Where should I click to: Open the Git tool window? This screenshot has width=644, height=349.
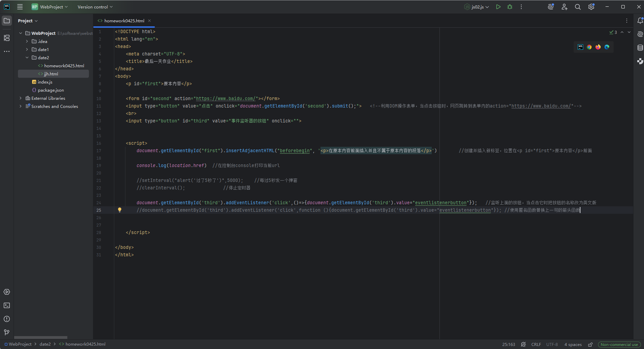pos(7,332)
